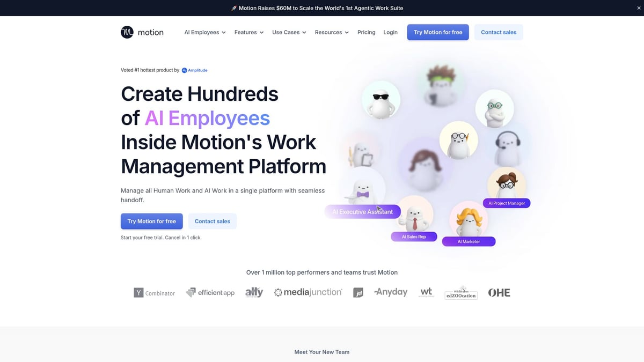
Task: Click Try Motion for free in header
Action: [438, 32]
